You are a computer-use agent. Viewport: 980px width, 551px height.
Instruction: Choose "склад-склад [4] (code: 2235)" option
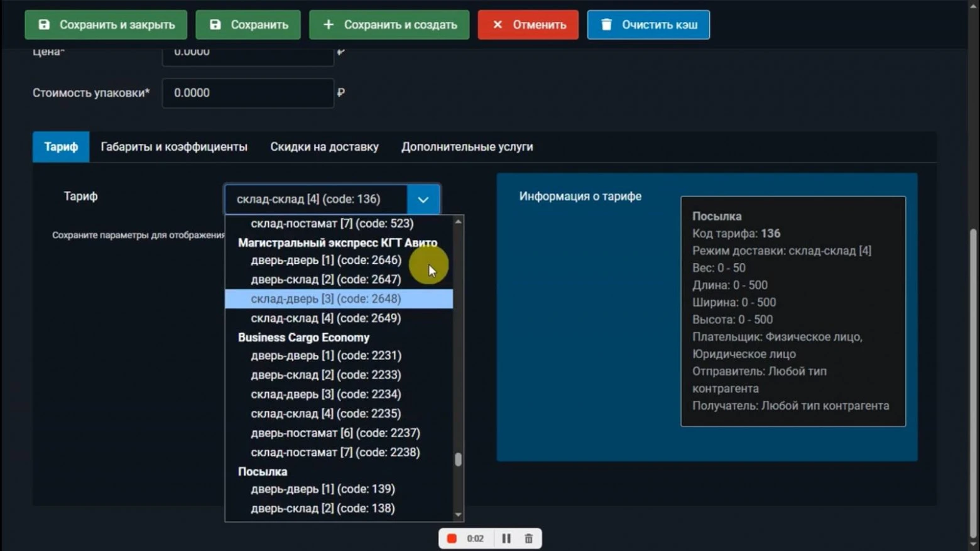point(339,414)
